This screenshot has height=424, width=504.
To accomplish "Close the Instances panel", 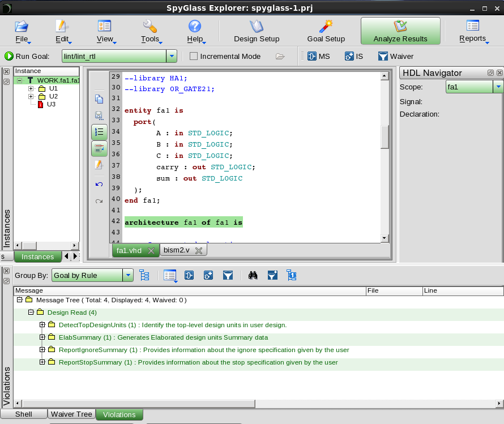I will coord(6,72).
